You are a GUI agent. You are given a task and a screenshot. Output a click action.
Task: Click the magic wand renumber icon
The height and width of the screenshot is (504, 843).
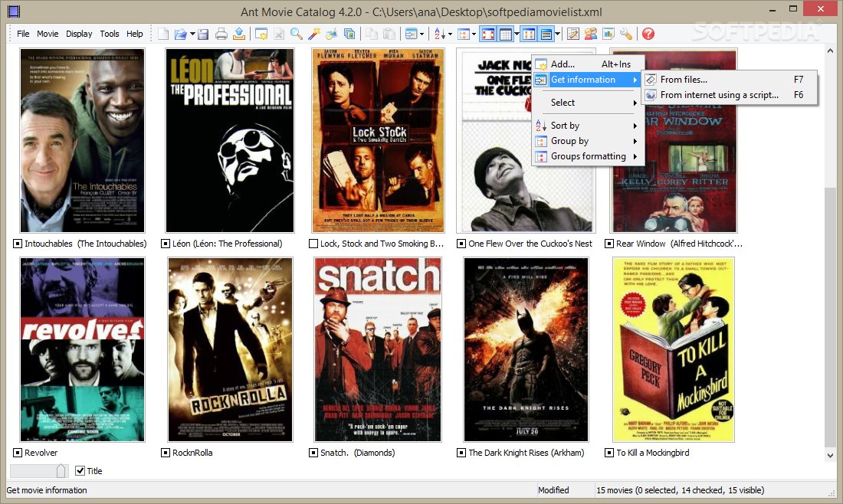point(314,34)
